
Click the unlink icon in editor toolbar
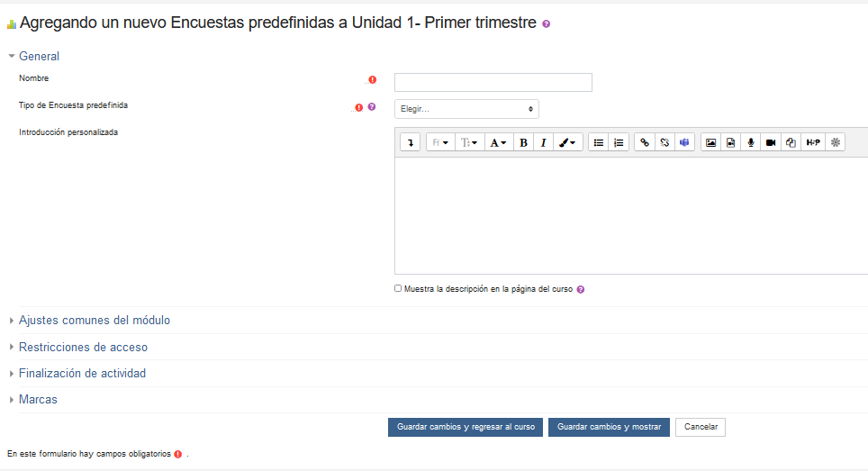click(x=665, y=142)
